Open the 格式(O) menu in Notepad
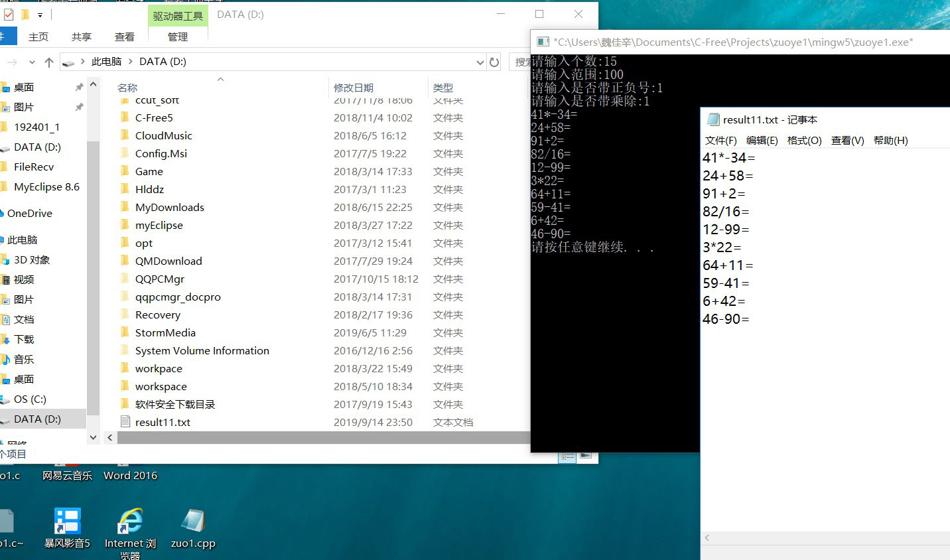Screen dimensions: 950x560 805,140
